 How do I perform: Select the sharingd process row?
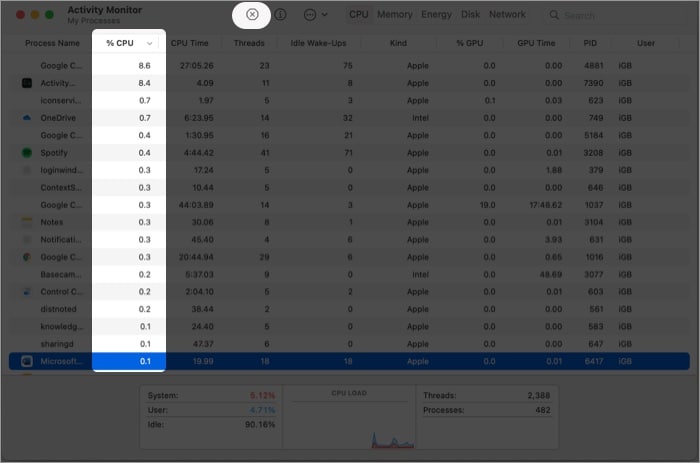tap(350, 344)
